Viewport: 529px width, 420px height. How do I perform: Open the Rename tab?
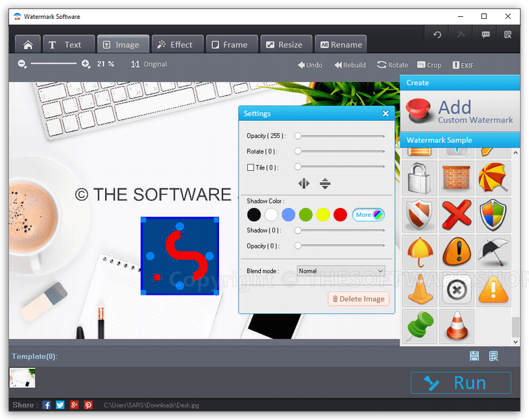[341, 45]
